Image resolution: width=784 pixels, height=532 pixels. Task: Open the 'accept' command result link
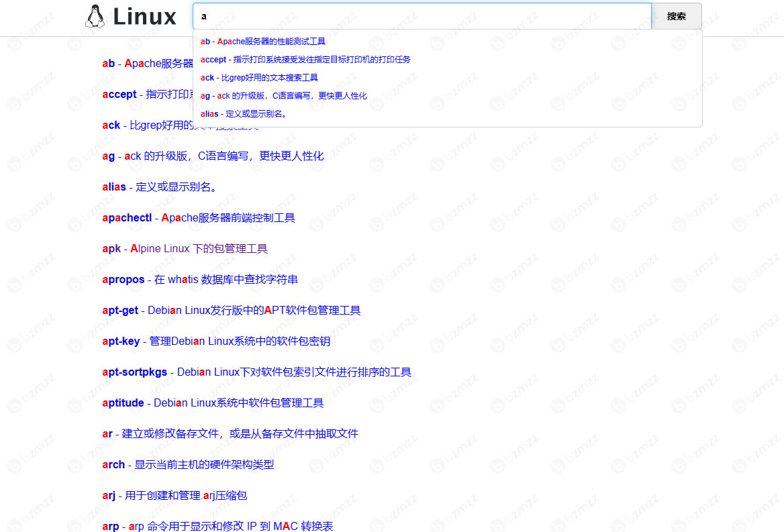148,95
